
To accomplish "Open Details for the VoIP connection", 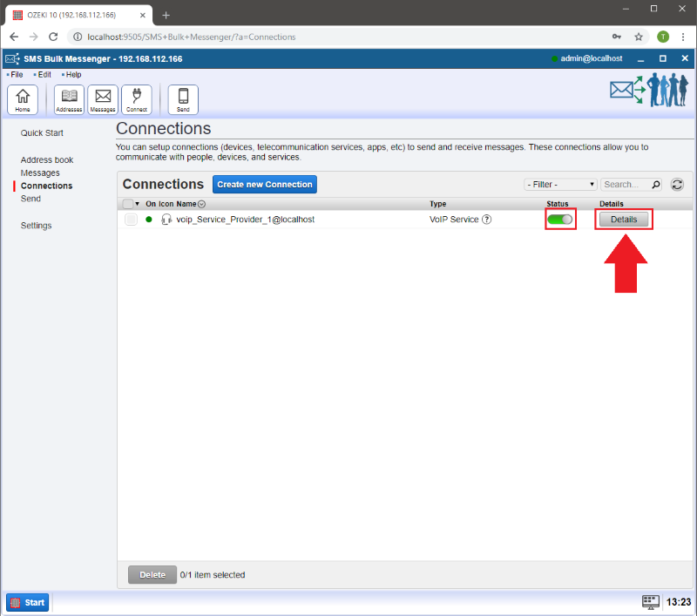I will (624, 220).
